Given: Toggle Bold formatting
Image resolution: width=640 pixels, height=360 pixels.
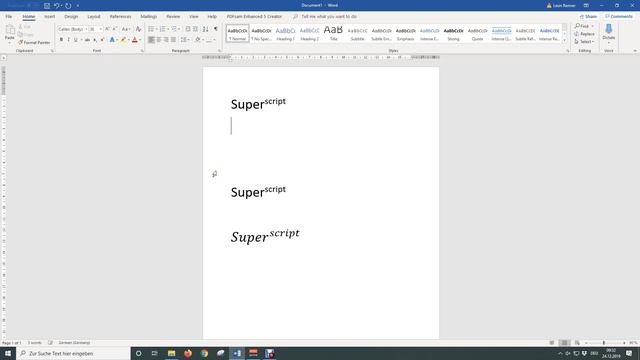Looking at the screenshot, I should [x=61, y=40].
